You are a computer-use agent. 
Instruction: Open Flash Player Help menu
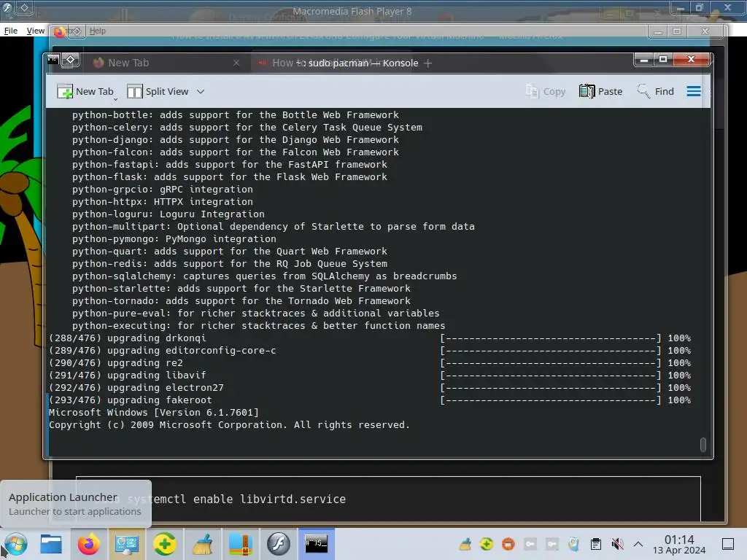coord(98,31)
